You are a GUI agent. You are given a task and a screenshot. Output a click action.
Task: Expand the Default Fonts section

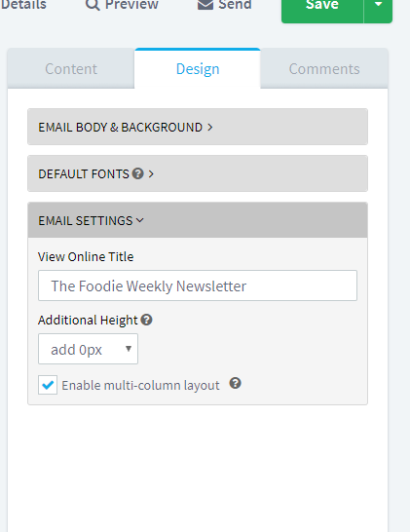198,173
